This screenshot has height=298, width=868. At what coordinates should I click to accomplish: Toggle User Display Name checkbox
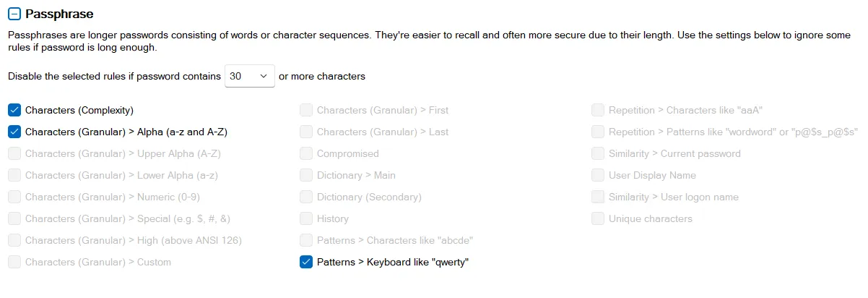click(x=598, y=175)
